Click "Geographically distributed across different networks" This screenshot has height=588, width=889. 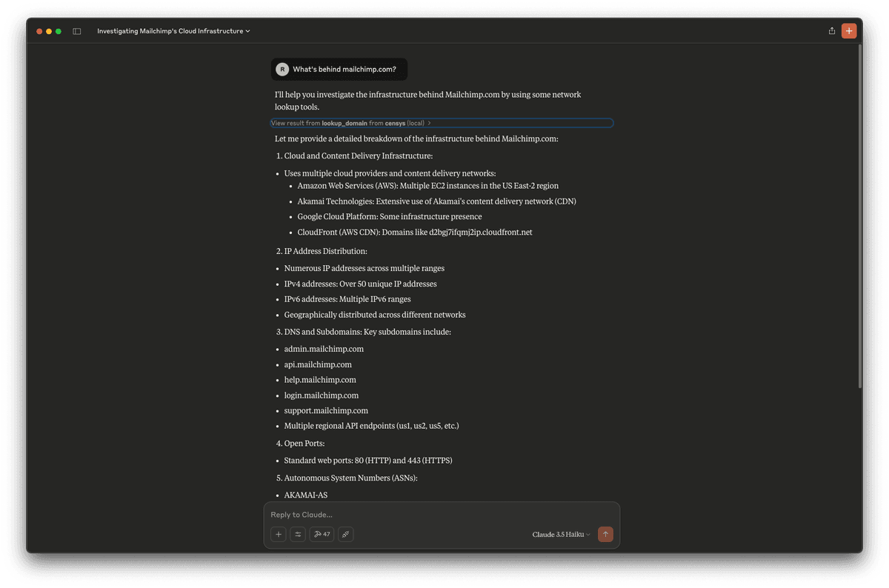(375, 315)
